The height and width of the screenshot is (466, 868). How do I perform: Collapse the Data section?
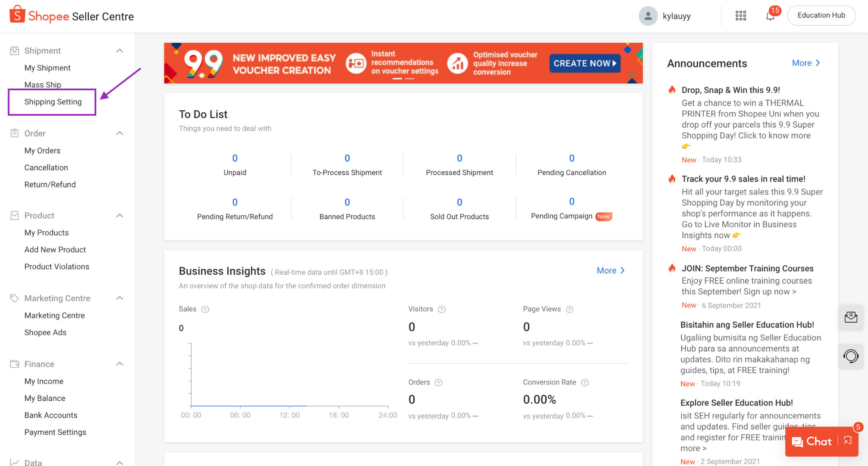[120, 462]
